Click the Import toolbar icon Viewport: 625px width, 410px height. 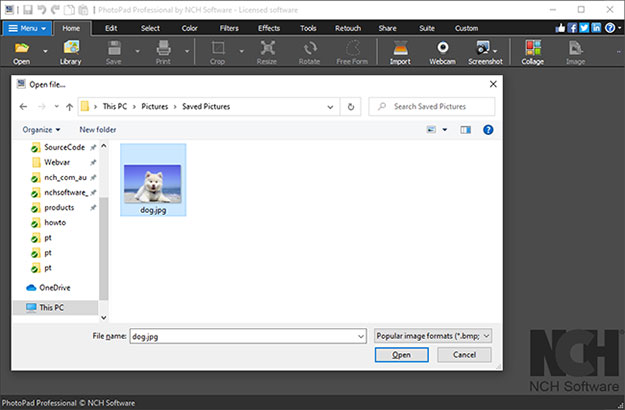point(400,52)
